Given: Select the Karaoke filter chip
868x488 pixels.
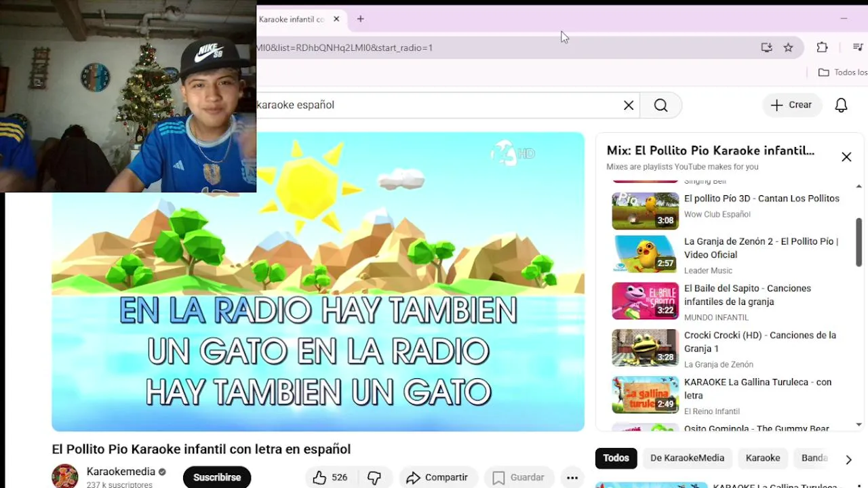Looking at the screenshot, I should point(763,458).
